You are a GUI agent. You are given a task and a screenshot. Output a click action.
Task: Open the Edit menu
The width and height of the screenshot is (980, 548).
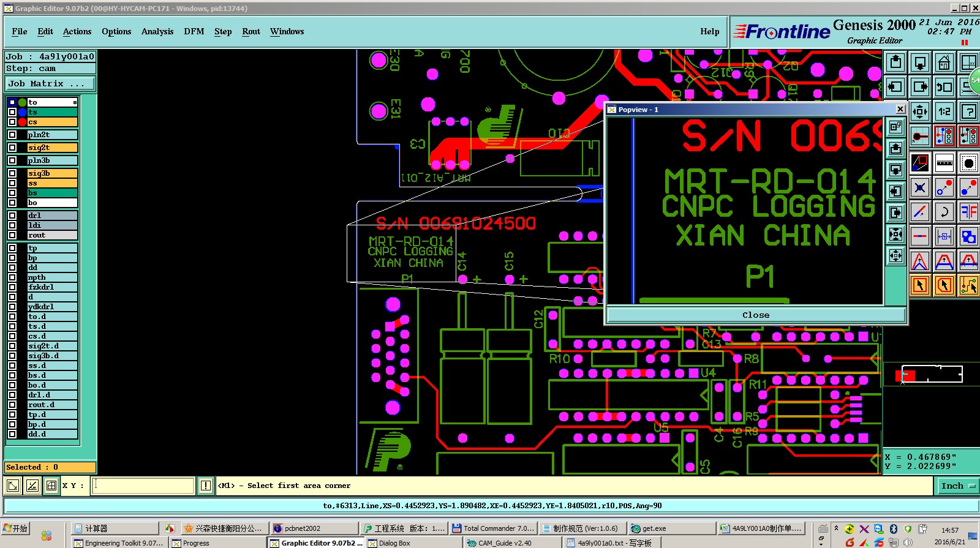[45, 31]
